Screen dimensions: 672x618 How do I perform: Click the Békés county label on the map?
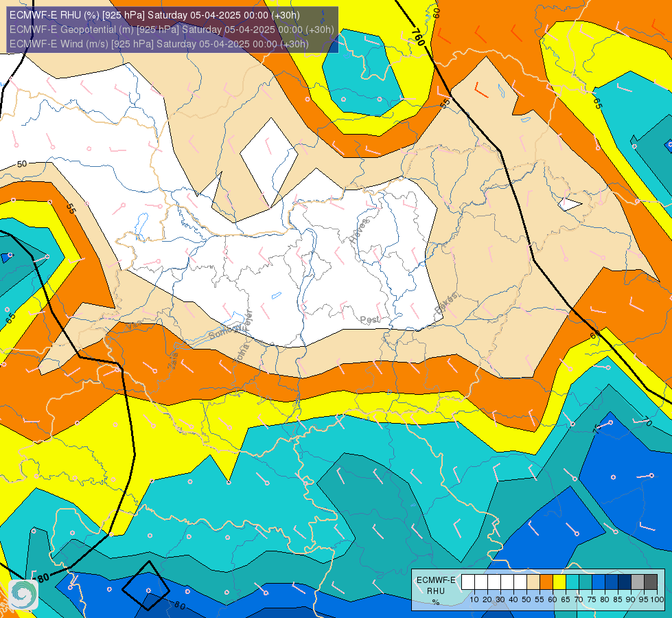[446, 303]
